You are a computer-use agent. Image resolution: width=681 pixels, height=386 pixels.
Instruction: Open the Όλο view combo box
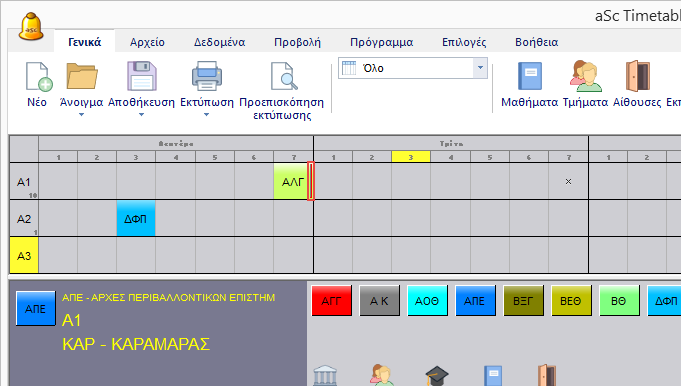[x=413, y=68]
